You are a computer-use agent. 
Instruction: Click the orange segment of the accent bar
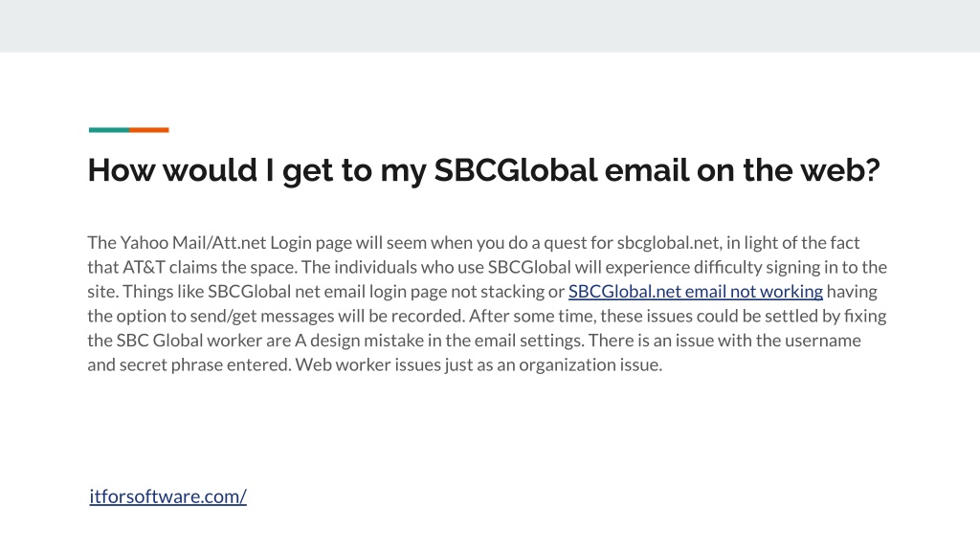149,130
